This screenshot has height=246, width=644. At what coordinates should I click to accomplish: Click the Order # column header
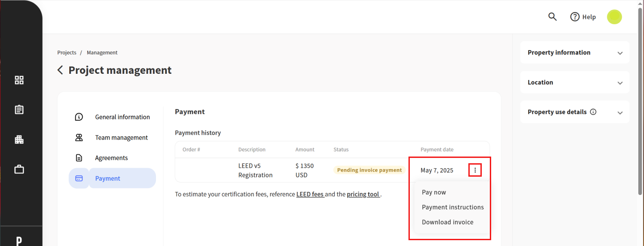pyautogui.click(x=191, y=149)
